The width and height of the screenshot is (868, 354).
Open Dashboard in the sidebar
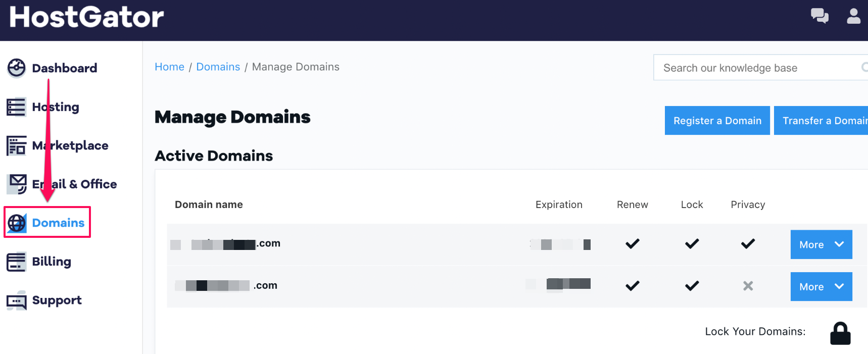click(x=65, y=68)
